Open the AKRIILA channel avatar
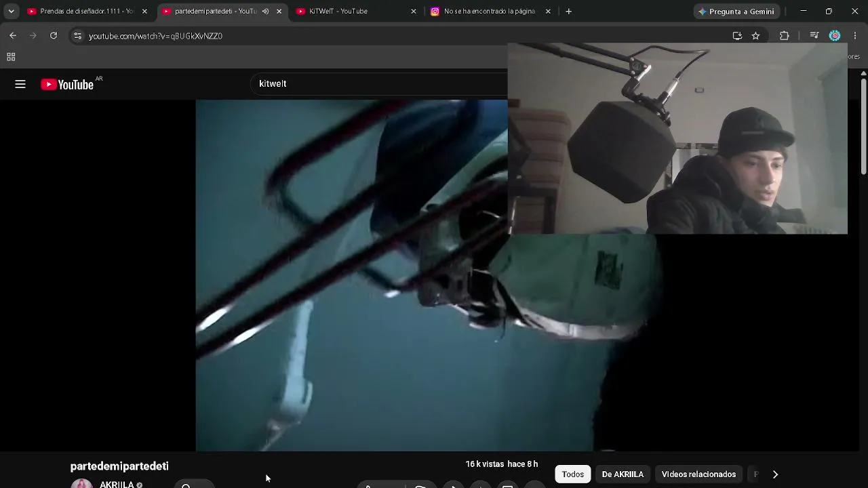Screen dimensions: 868x488 (x=81, y=484)
